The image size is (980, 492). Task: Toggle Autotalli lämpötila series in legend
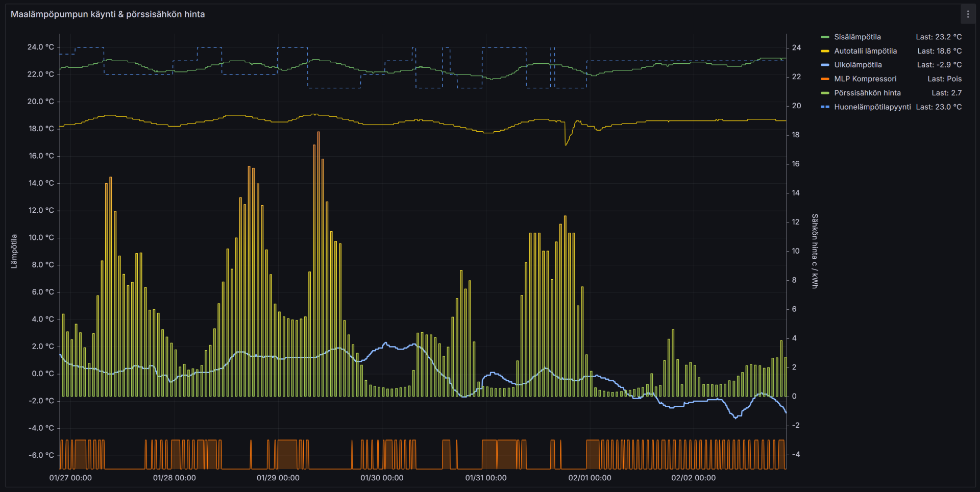pyautogui.click(x=865, y=51)
